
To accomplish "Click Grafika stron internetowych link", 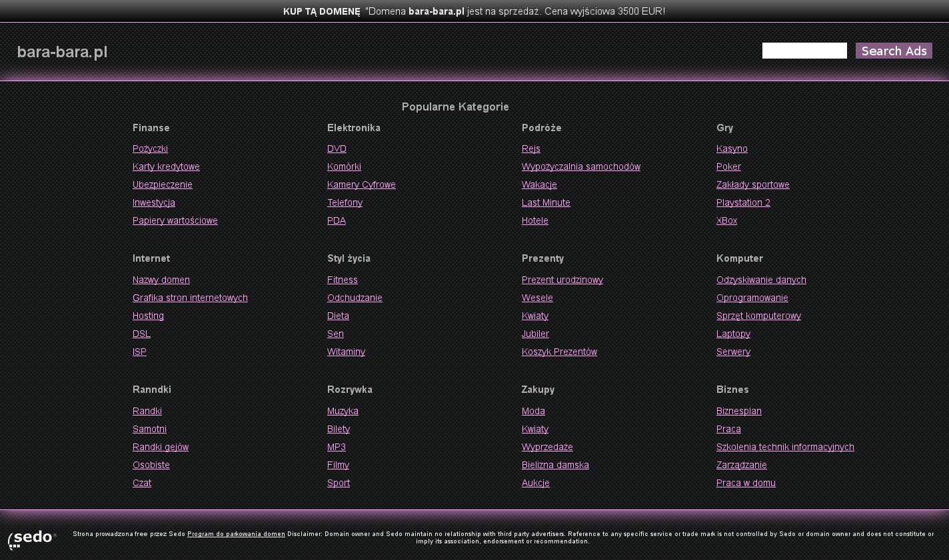I will click(190, 298).
